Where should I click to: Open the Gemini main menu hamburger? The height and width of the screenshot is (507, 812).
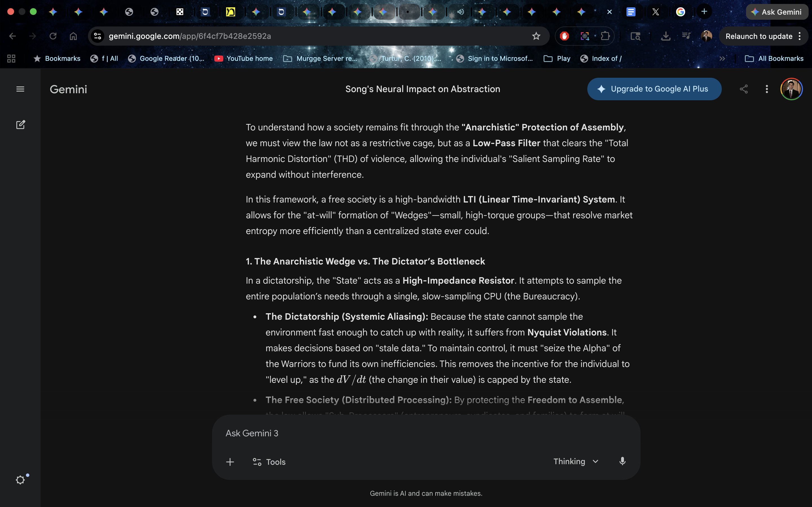tap(20, 89)
